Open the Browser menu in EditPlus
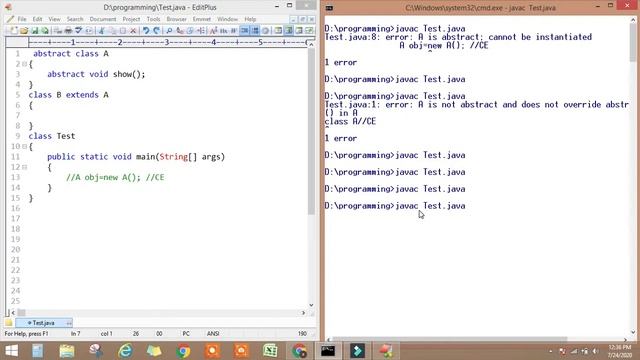The image size is (640, 360). coord(176,19)
